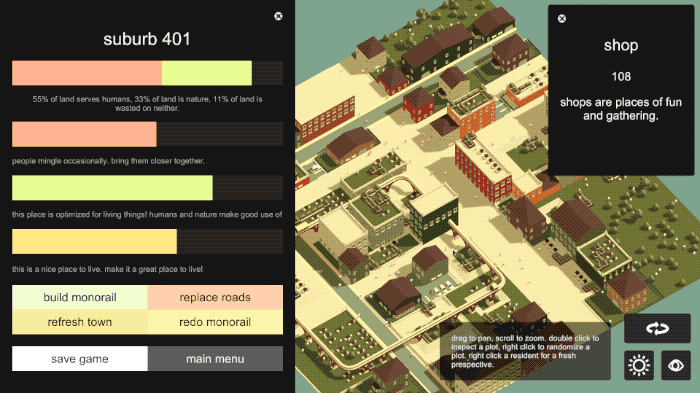Click the people mingle progress bar

(x=147, y=134)
